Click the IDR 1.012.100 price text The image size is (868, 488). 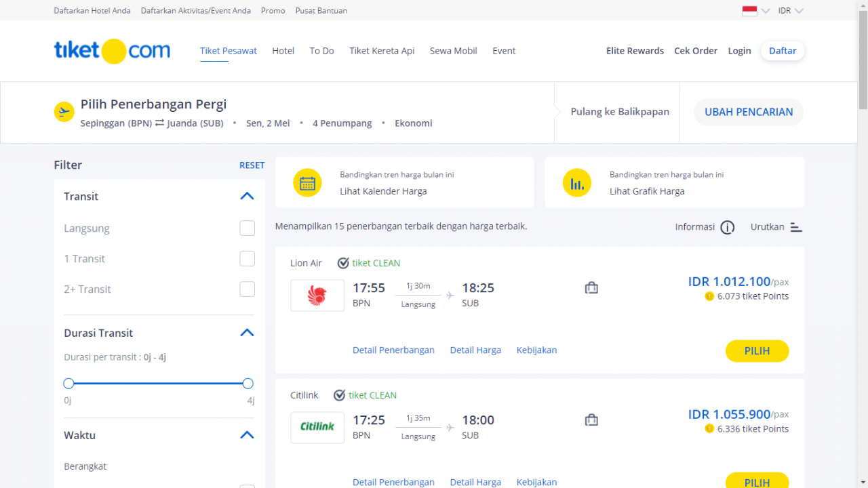click(x=729, y=281)
